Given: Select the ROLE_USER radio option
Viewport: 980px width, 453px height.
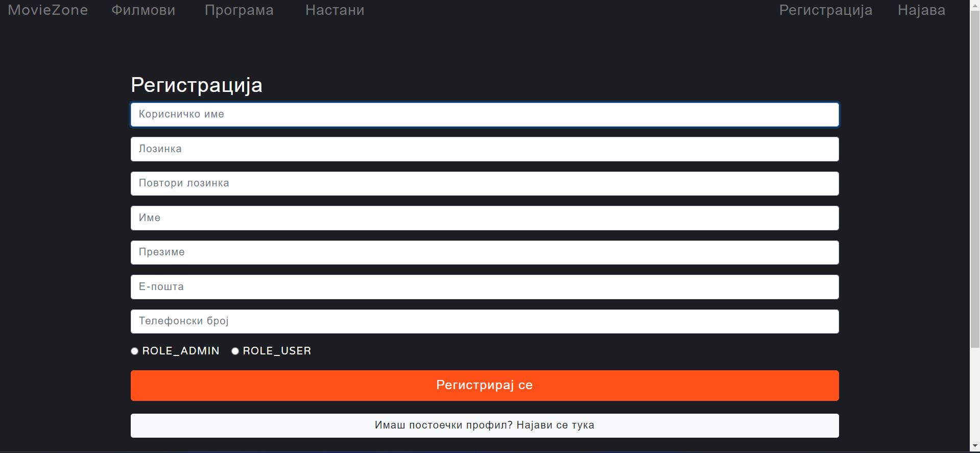Looking at the screenshot, I should [x=235, y=351].
